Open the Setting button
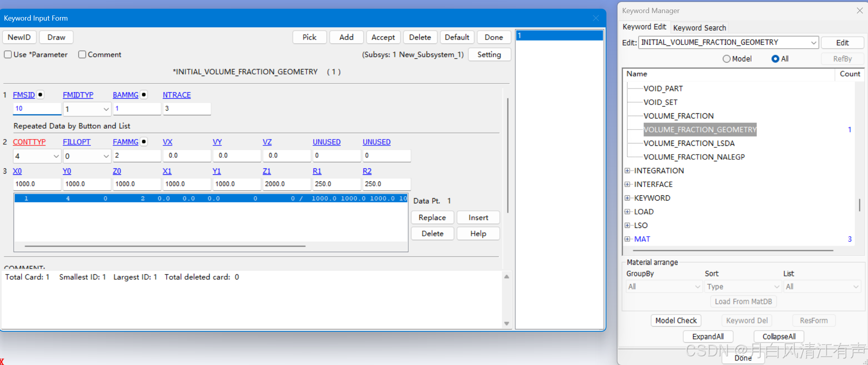Screen dimensions: 868x365 489,55
